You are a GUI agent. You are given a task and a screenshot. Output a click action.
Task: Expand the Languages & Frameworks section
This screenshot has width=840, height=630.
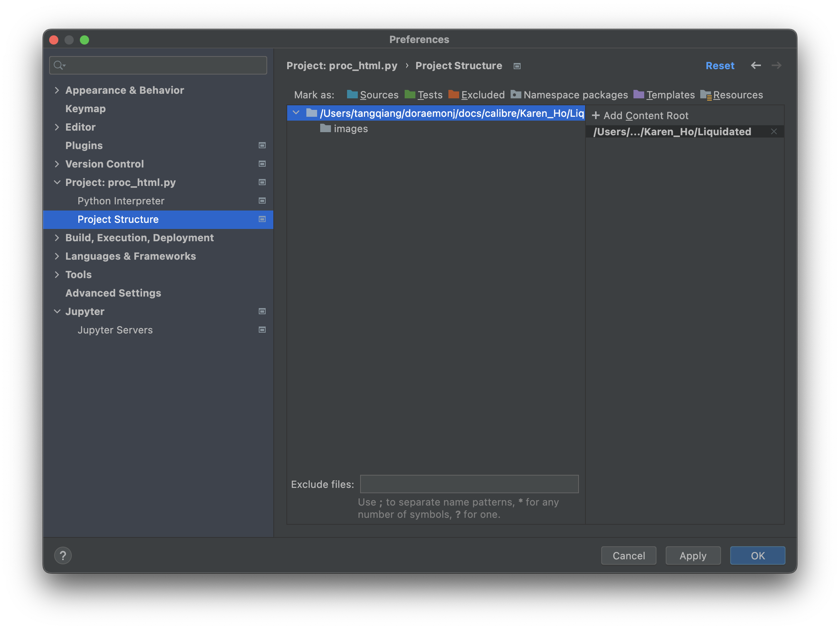[57, 256]
